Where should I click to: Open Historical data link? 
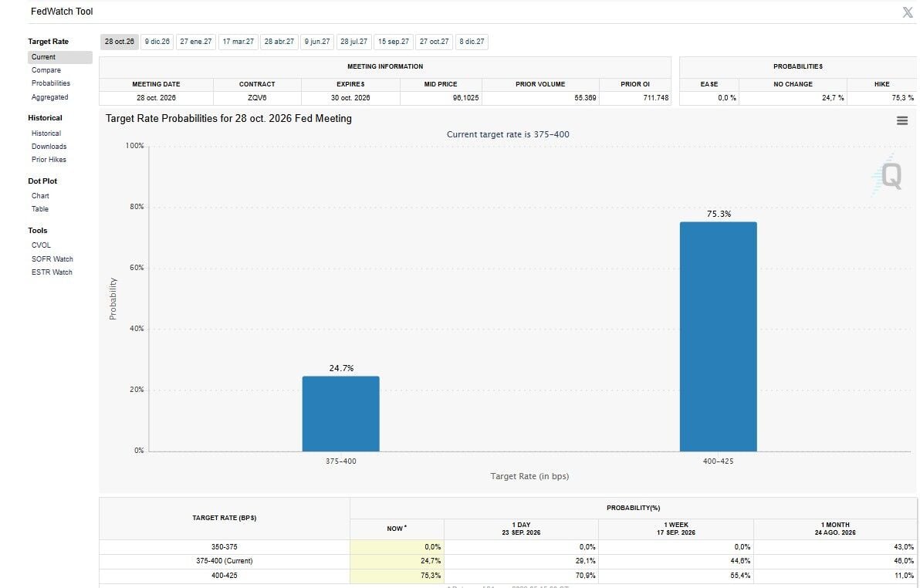(x=46, y=133)
